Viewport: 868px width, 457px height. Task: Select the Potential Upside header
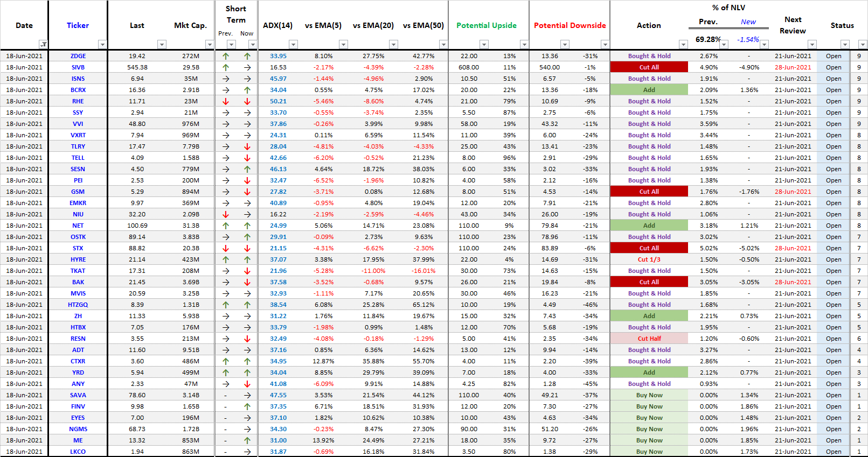(x=487, y=25)
